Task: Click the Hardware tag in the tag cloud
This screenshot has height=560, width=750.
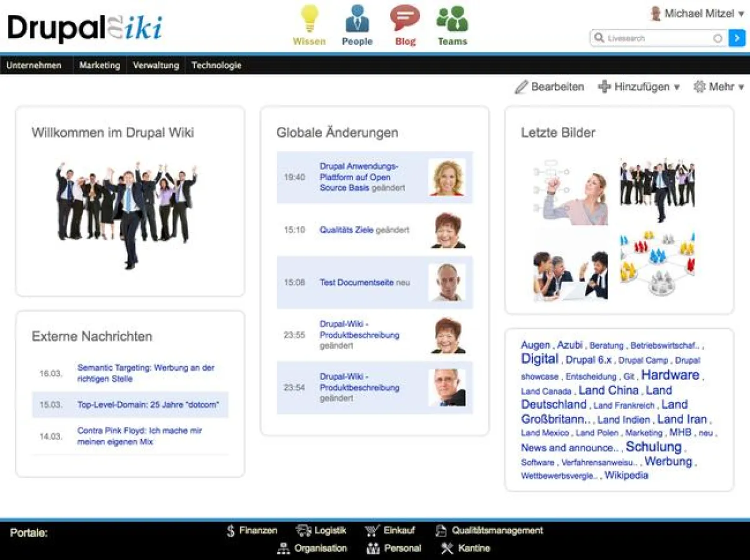Action: [671, 375]
